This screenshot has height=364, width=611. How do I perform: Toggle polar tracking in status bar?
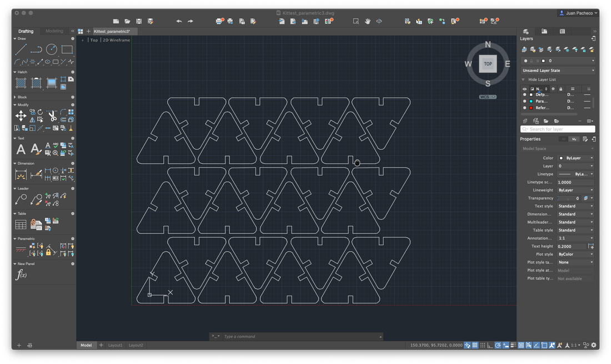click(498, 345)
